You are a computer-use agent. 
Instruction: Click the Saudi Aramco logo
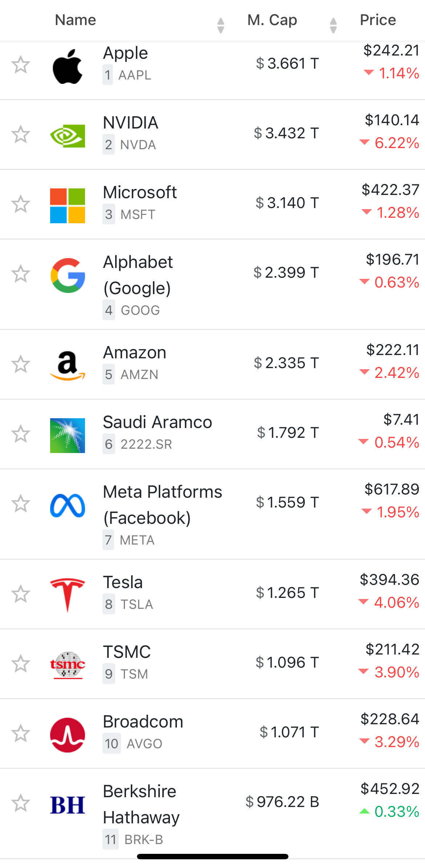click(68, 435)
